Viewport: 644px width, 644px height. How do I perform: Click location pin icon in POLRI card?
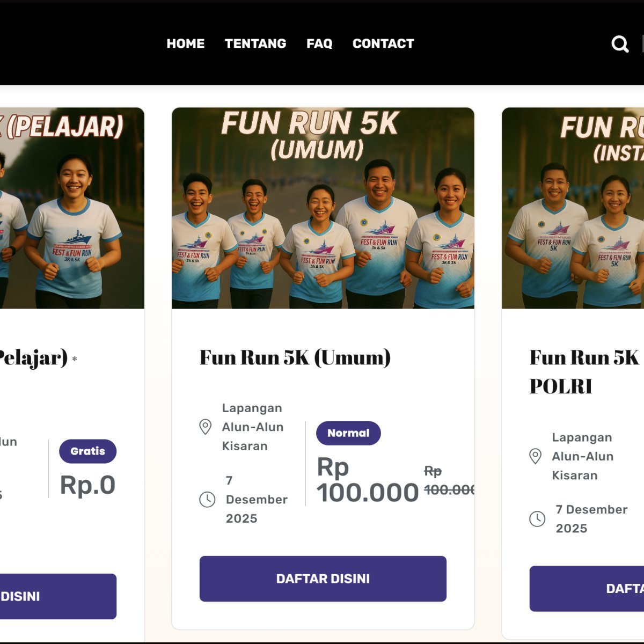point(535,456)
